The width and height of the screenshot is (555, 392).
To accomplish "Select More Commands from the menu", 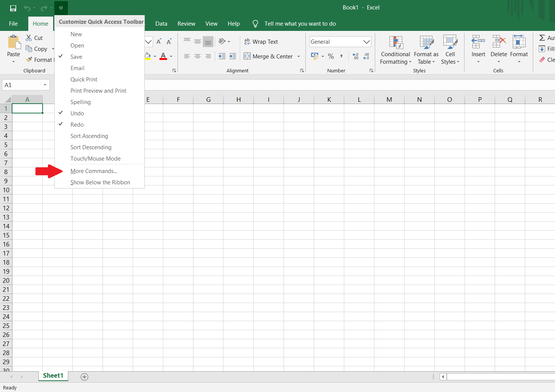I will coord(94,171).
